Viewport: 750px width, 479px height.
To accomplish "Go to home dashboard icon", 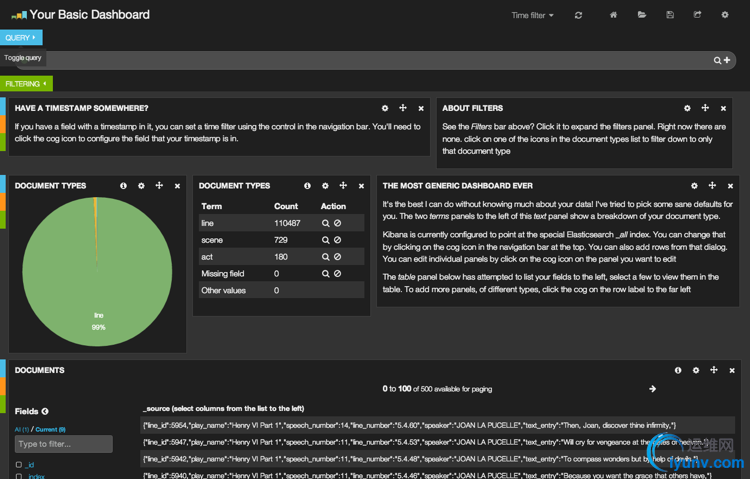I will coord(613,15).
